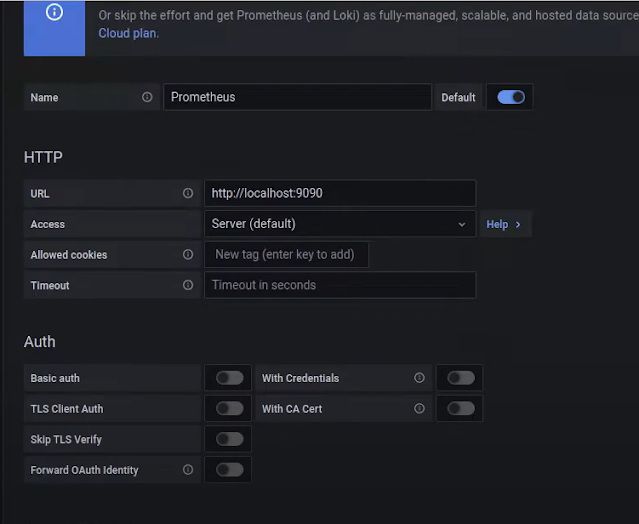
Task: Click the Basic auth label
Action: tap(55, 378)
